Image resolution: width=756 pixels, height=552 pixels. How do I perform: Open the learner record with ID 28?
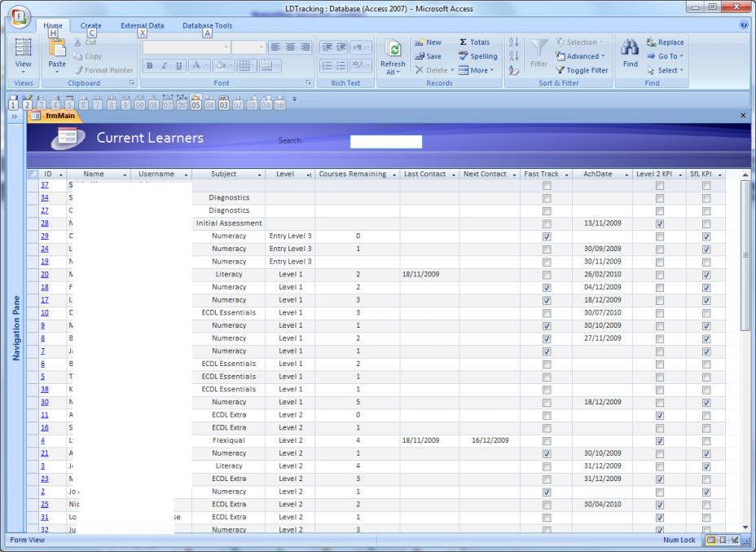click(44, 223)
